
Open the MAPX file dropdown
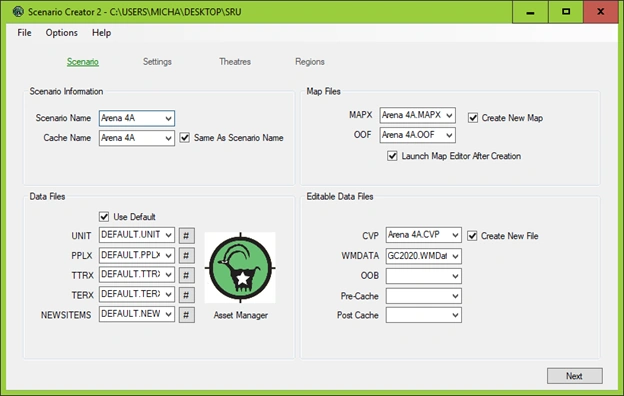pos(449,115)
